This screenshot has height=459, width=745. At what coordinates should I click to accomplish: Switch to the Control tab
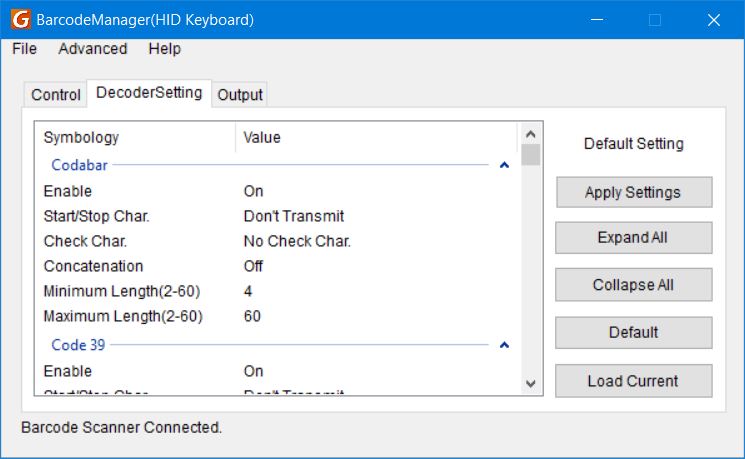[56, 95]
